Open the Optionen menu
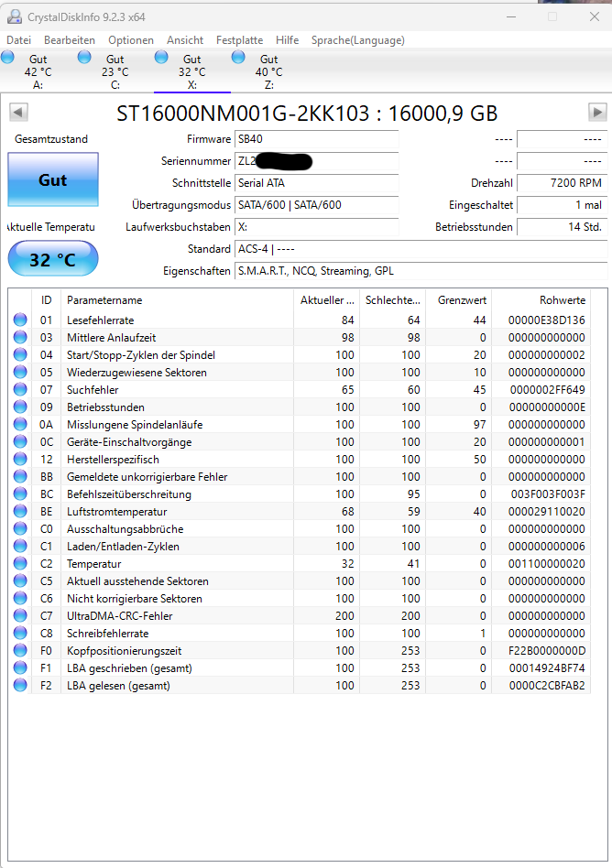The height and width of the screenshot is (868, 612). pyautogui.click(x=131, y=40)
